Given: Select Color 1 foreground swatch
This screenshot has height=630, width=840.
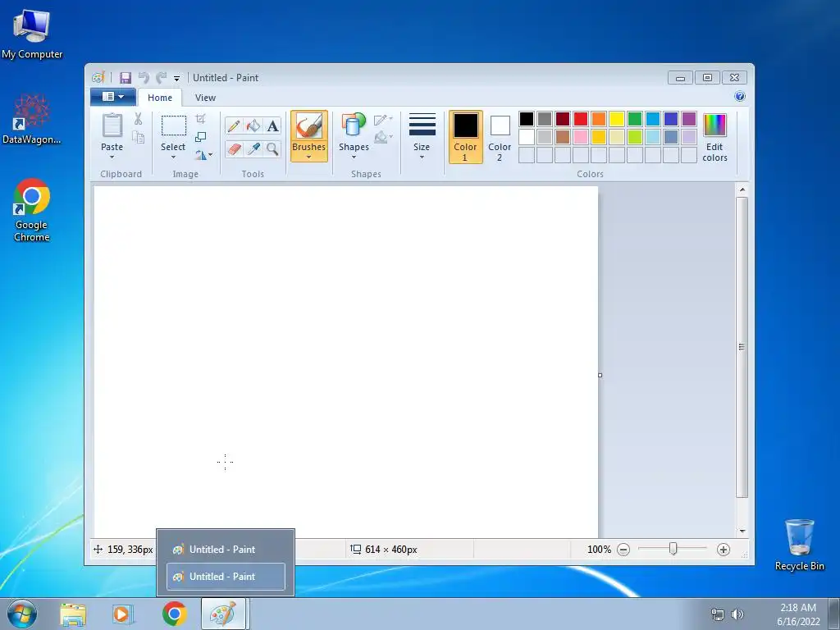Looking at the screenshot, I should (466, 137).
